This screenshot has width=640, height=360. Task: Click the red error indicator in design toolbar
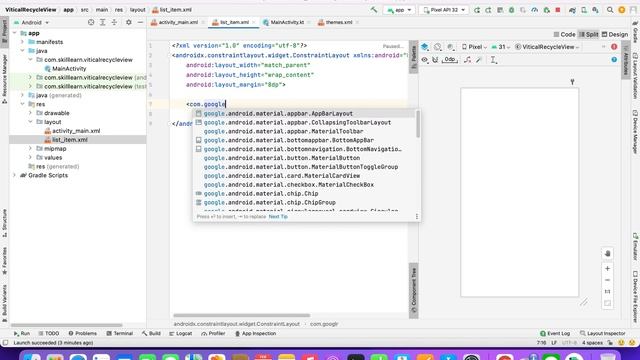coord(614,47)
